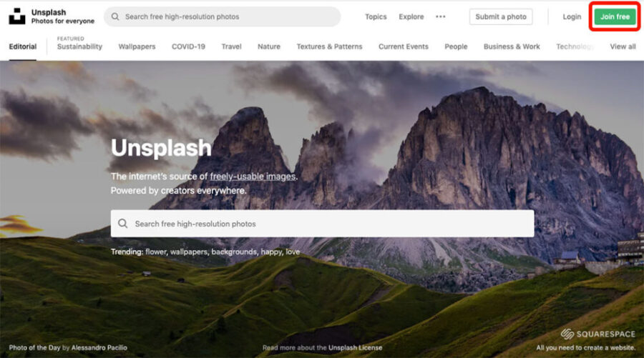This screenshot has height=358, width=644.
Task: Click trending term flower
Action: (x=156, y=252)
